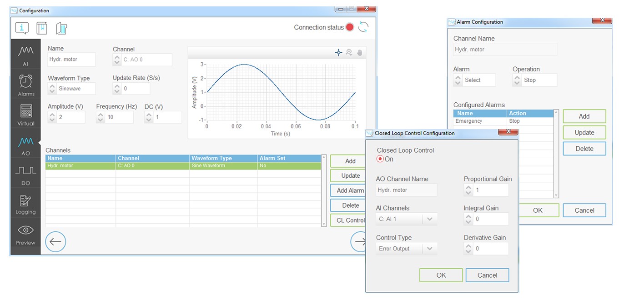
Task: Expand the AI Channels dropdown
Action: point(429,219)
